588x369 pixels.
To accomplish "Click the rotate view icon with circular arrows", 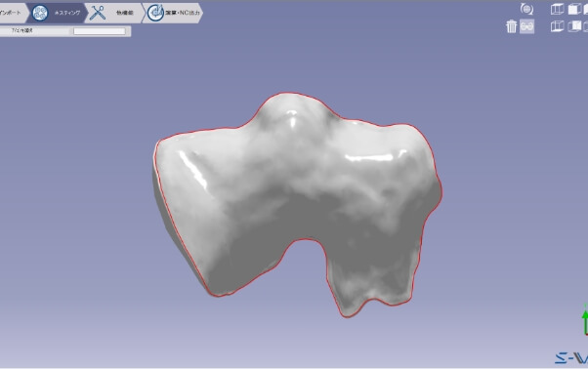I will click(x=526, y=9).
